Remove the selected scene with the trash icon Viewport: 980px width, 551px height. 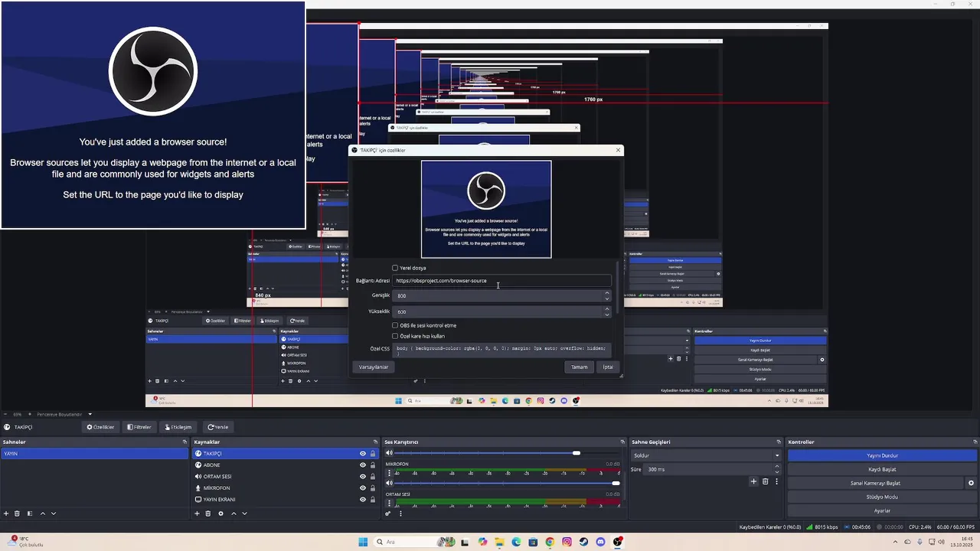click(x=18, y=514)
